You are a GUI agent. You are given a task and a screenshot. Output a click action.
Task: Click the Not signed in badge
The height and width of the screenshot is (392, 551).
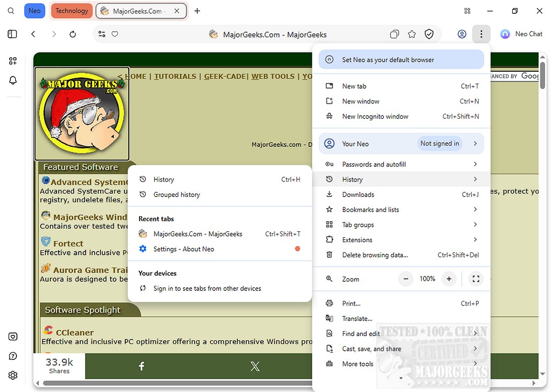(x=439, y=144)
